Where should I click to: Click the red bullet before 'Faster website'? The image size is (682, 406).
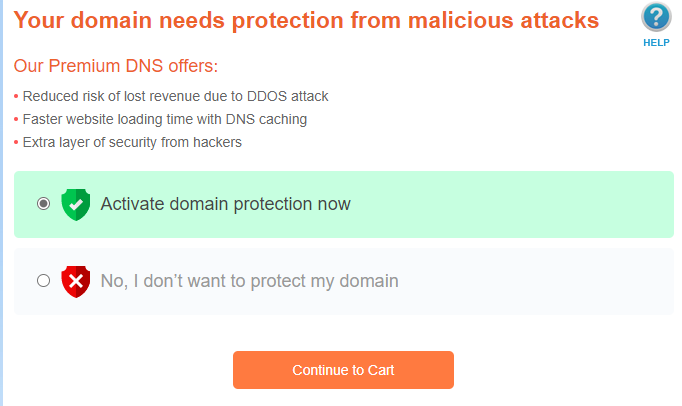(16, 120)
